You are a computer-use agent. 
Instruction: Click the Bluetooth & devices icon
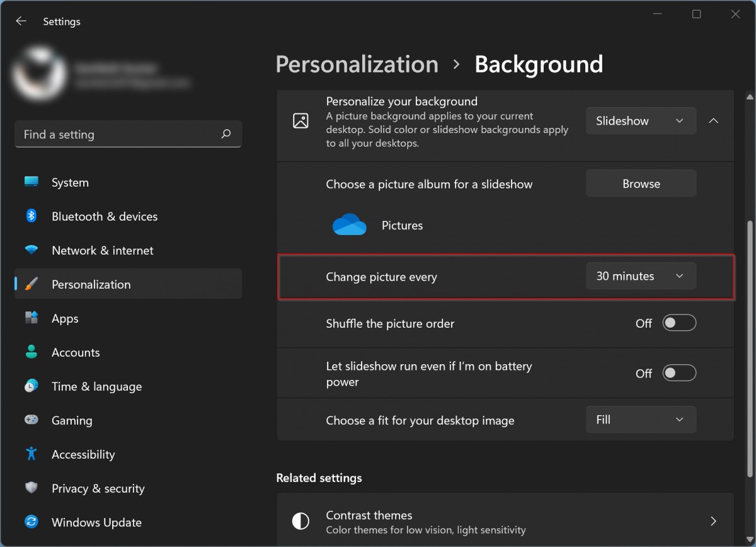[x=31, y=216]
